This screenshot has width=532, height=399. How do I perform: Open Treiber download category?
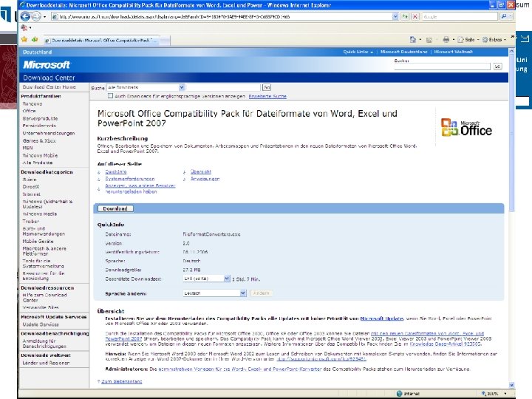point(30,221)
